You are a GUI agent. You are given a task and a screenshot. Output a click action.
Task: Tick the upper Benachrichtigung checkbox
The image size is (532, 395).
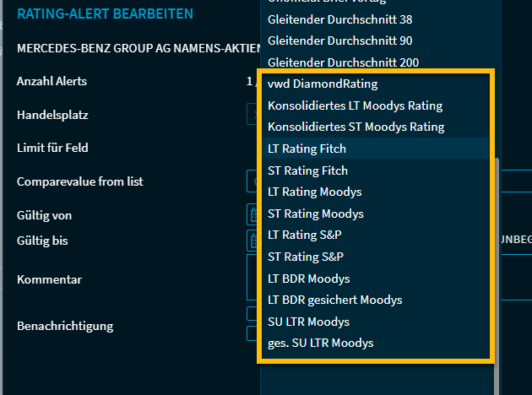coord(252,314)
